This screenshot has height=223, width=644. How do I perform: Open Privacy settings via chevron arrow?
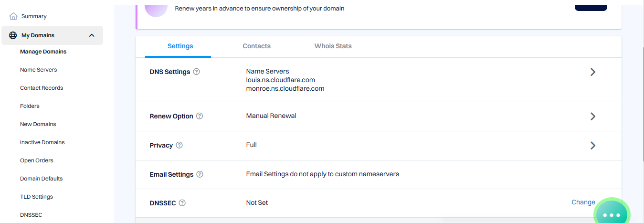click(x=592, y=146)
